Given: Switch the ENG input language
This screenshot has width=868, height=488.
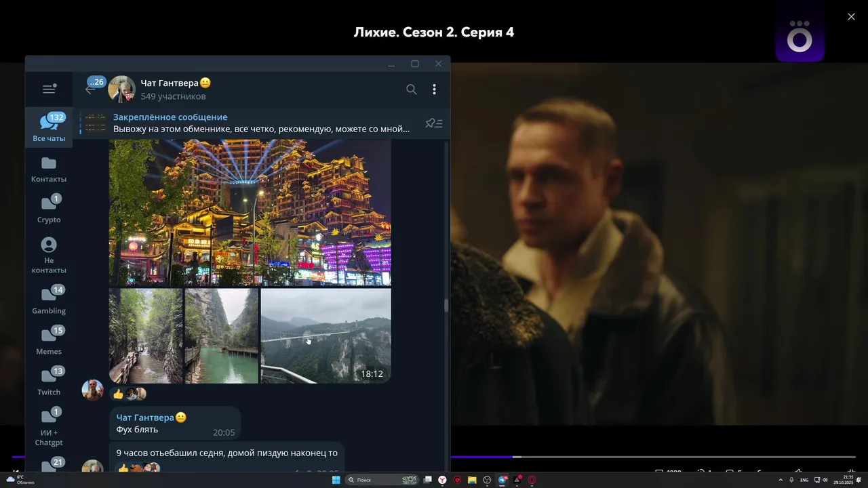Looking at the screenshot, I should pyautogui.click(x=804, y=480).
